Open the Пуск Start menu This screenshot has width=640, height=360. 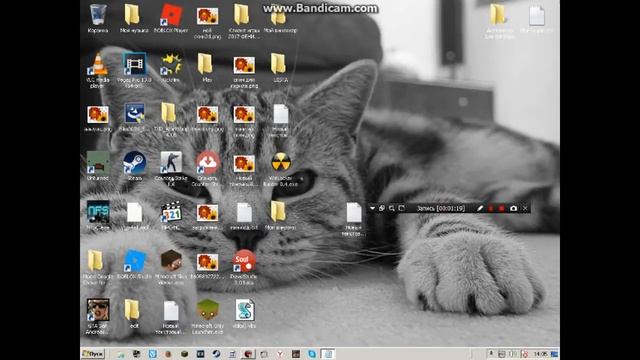click(93, 354)
